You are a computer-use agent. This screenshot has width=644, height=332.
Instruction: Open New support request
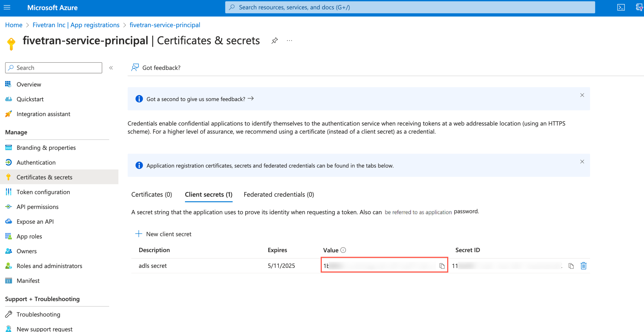(44, 329)
